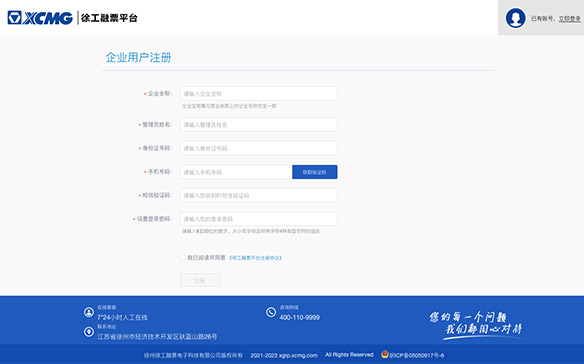Click the password rule hint text

pos(251,231)
